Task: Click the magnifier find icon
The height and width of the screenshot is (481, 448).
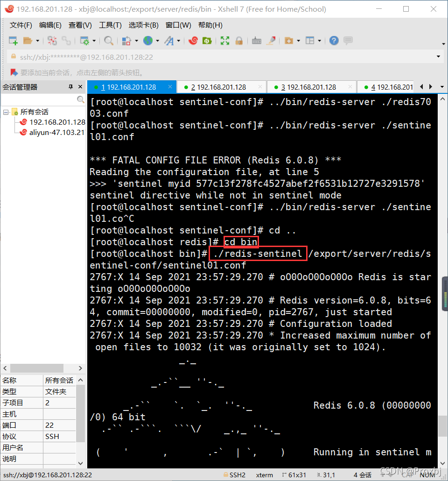Action: pos(109,41)
